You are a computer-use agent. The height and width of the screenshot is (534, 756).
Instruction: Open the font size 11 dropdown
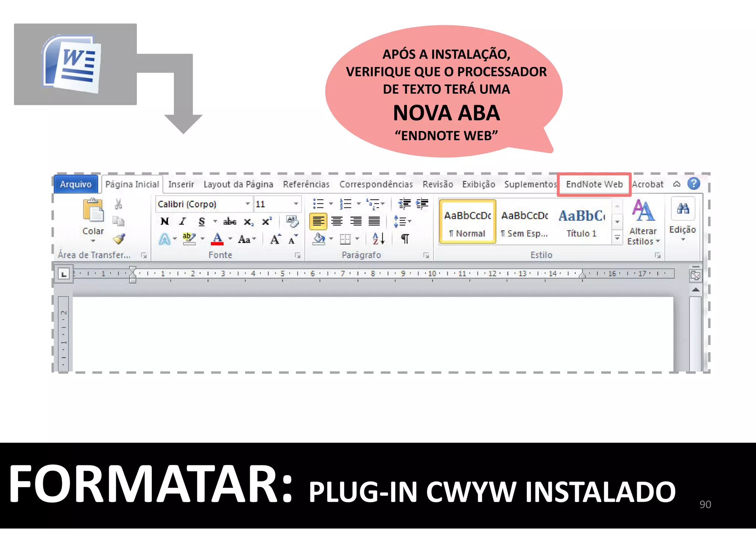pyautogui.click(x=296, y=204)
